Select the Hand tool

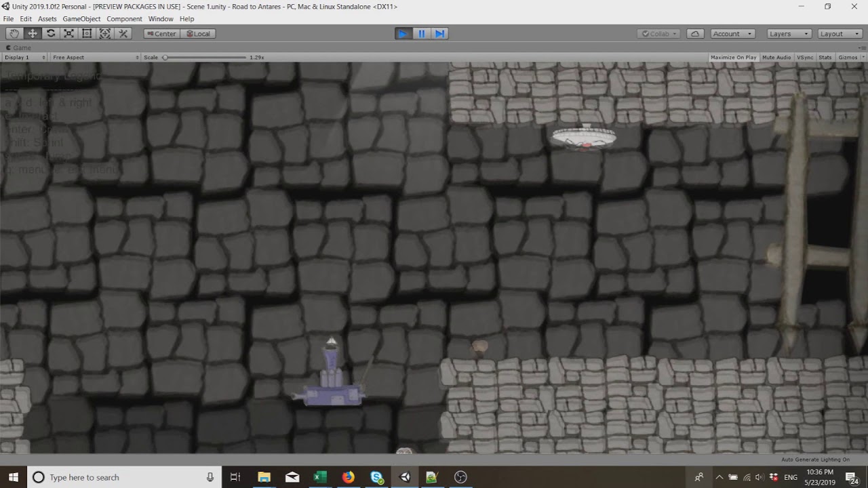[14, 33]
